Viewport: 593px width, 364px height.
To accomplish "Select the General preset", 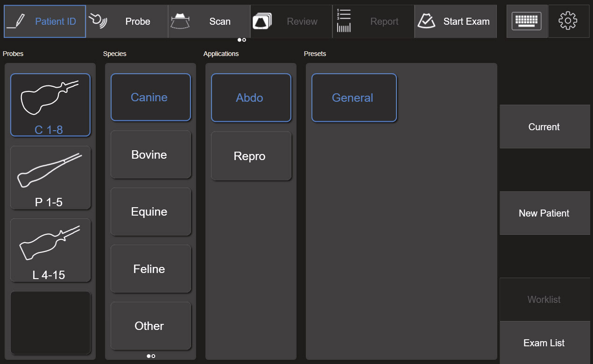I will 354,98.
